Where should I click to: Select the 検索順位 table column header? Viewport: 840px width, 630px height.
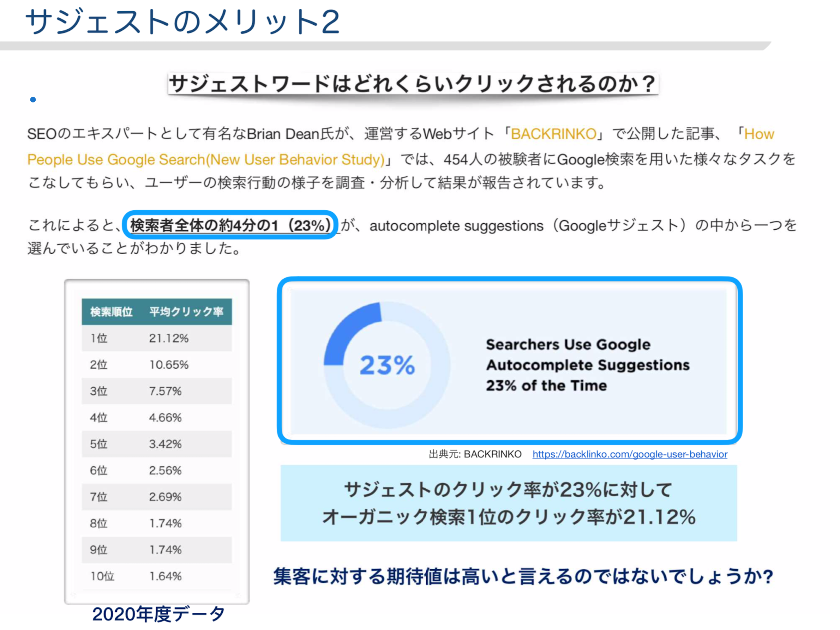(x=111, y=312)
